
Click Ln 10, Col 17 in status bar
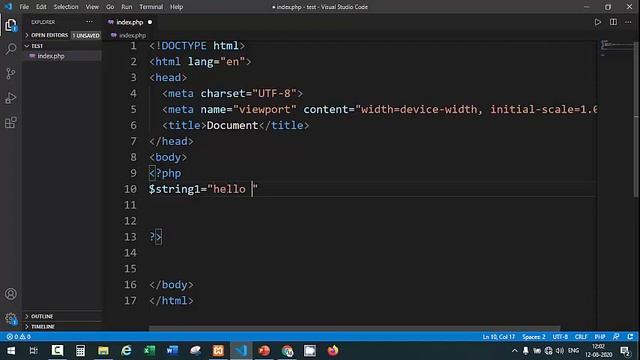coord(498,337)
